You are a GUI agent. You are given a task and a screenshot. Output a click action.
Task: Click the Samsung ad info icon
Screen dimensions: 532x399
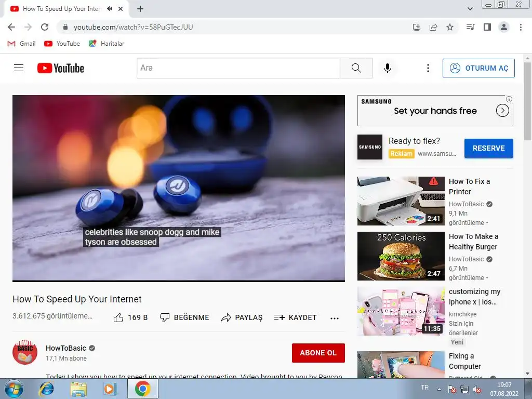coord(509,99)
